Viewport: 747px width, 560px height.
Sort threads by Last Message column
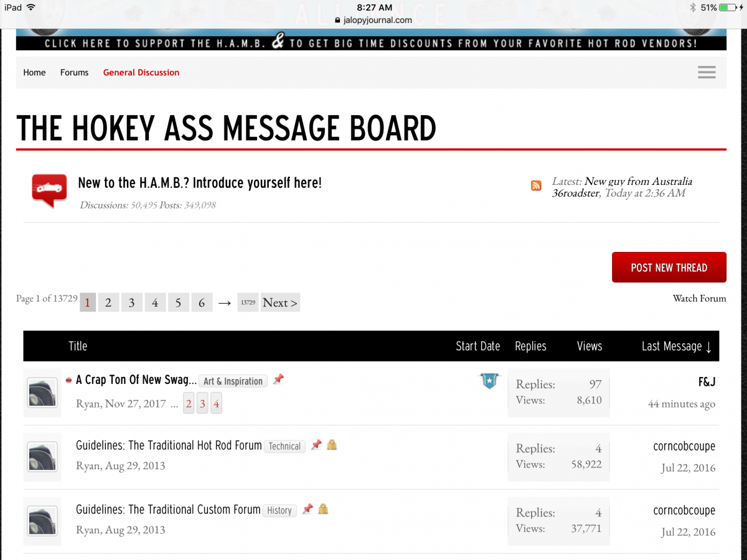pos(677,346)
